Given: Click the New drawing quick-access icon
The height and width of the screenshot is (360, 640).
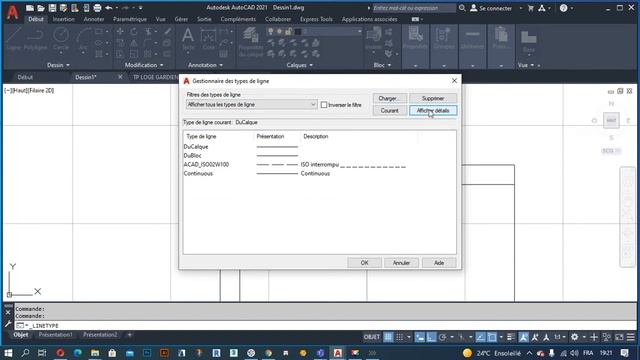Looking at the screenshot, I should [x=30, y=8].
